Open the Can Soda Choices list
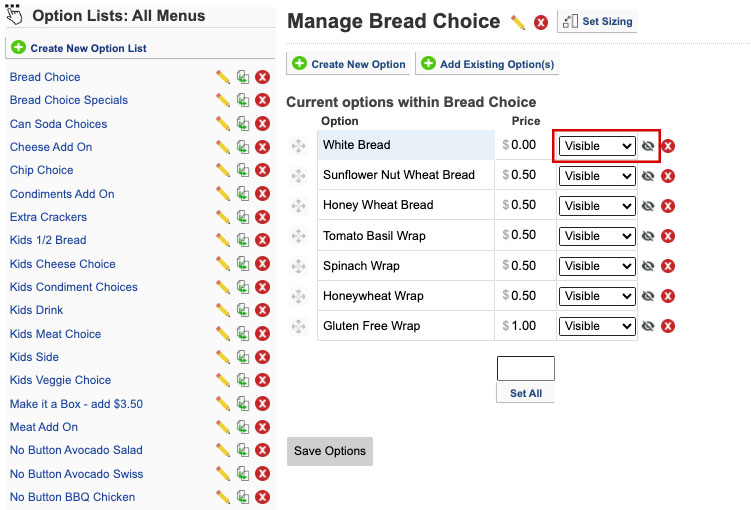The width and height of the screenshot is (751, 510). click(58, 124)
